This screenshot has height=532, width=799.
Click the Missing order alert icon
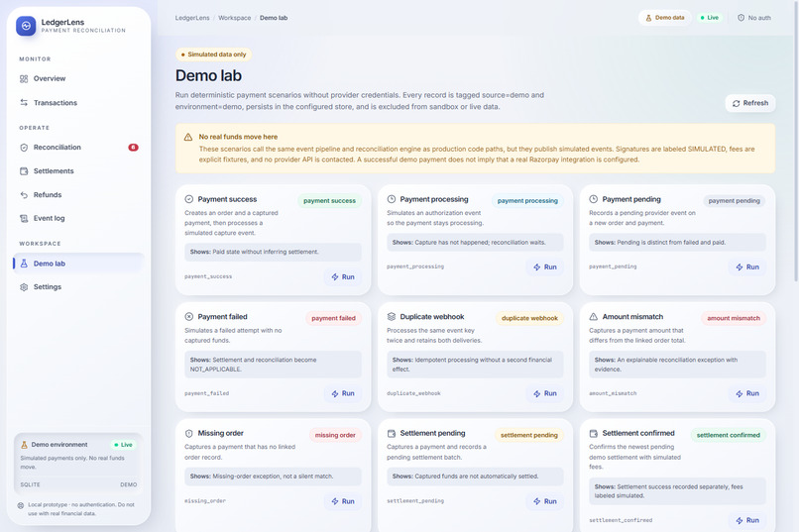(189, 433)
